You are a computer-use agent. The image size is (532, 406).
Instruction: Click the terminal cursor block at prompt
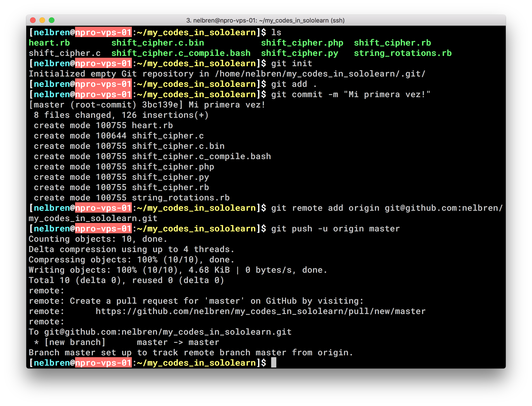[x=273, y=363]
